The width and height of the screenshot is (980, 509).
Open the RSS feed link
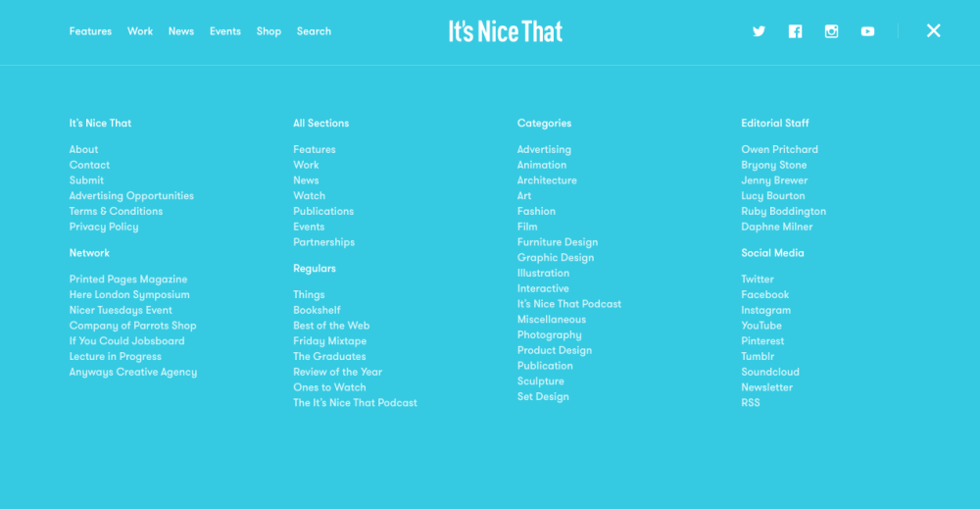click(751, 403)
